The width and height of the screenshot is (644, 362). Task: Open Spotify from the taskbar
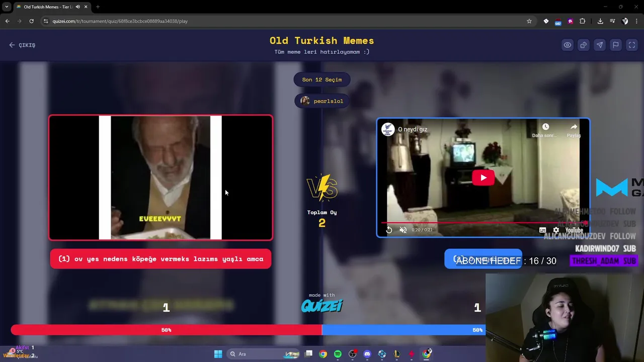pos(338,354)
